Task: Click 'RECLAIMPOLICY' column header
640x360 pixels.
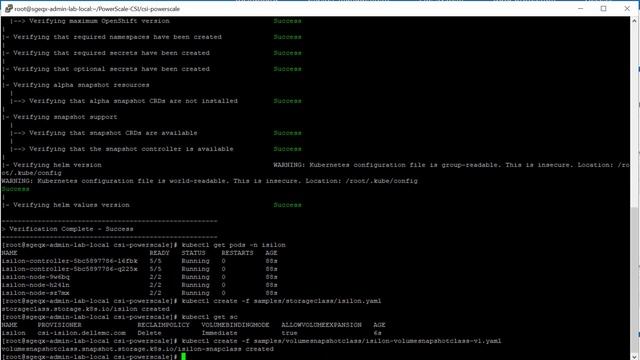Action: (x=163, y=325)
